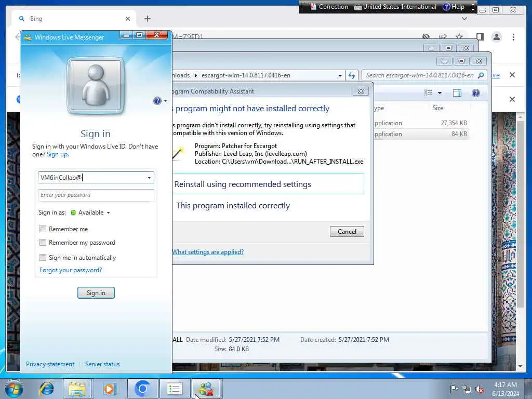Toggle the Chrome side panel icon
532x399 pixels.
(x=480, y=37)
